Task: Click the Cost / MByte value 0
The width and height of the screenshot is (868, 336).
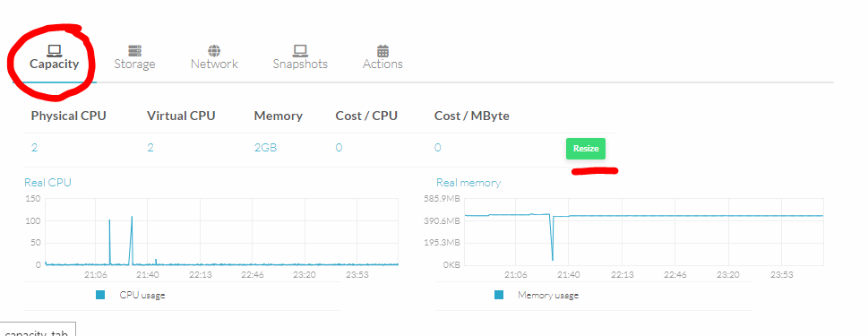Action: pyautogui.click(x=437, y=148)
